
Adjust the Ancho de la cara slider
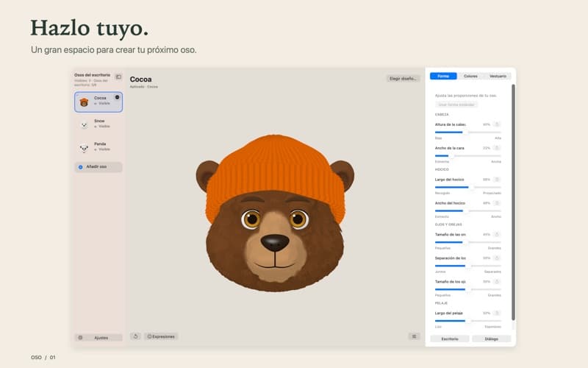[x=467, y=156]
